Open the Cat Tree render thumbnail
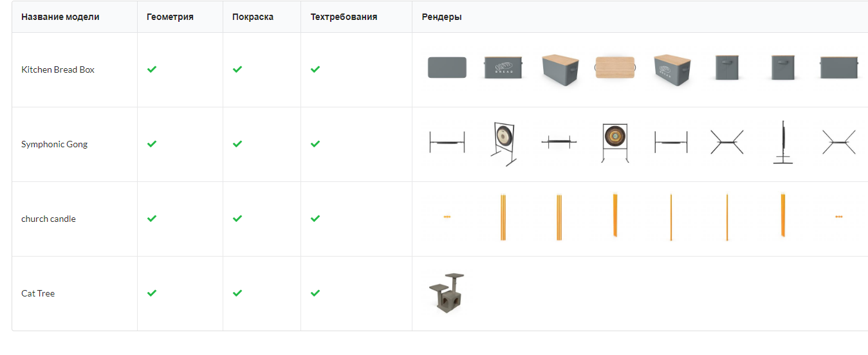This screenshot has height=355, width=868. [447, 293]
